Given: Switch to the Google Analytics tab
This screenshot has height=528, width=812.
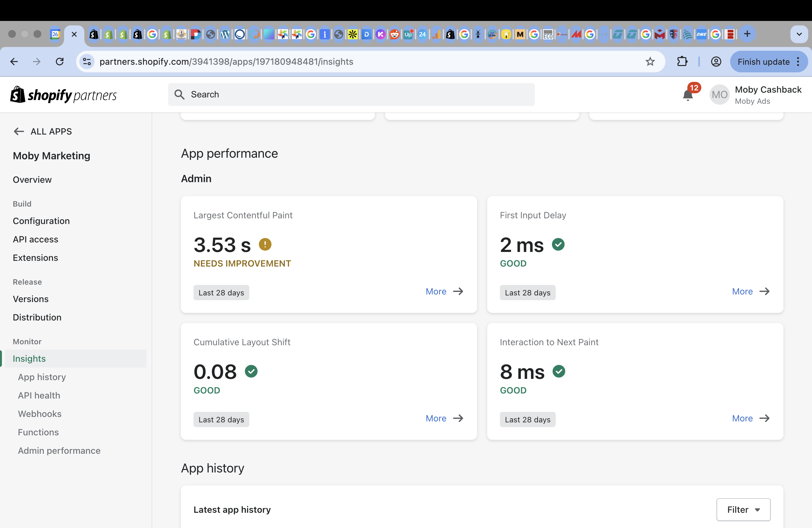Looking at the screenshot, I should point(436,34).
